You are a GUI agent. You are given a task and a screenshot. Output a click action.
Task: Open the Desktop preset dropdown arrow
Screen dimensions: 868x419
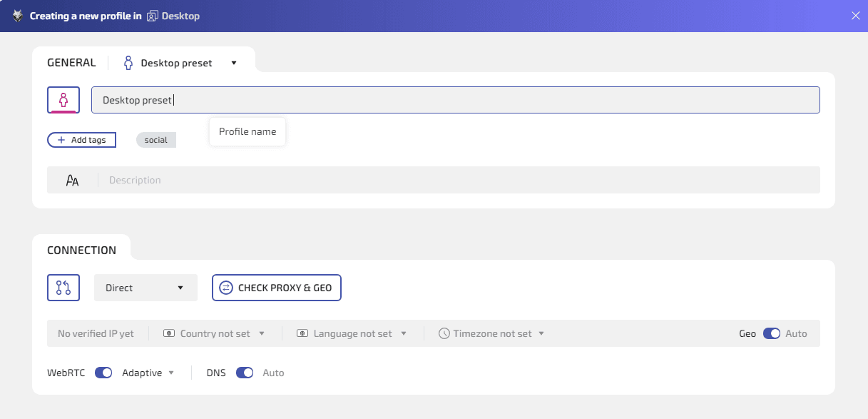point(234,63)
